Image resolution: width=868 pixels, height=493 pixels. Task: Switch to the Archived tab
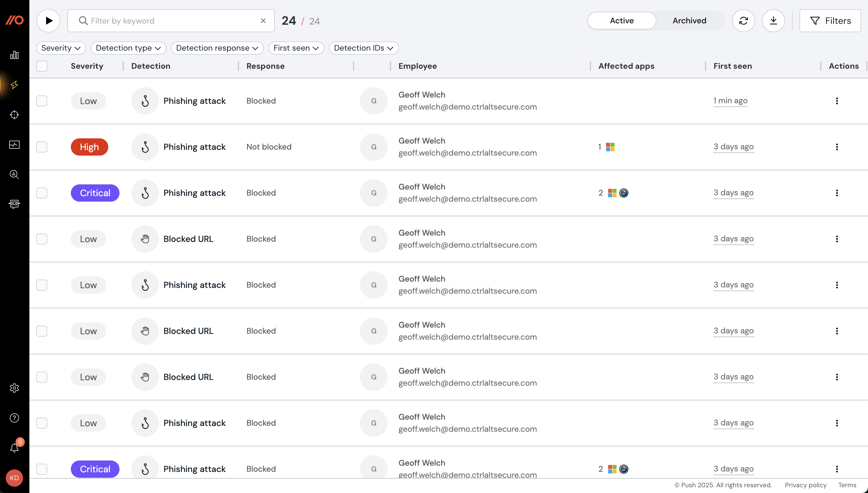pos(689,21)
